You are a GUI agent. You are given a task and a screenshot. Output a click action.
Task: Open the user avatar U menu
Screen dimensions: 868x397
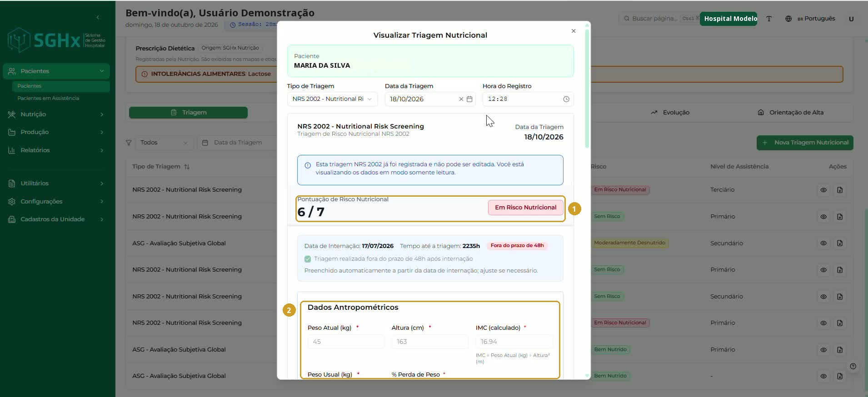851,19
